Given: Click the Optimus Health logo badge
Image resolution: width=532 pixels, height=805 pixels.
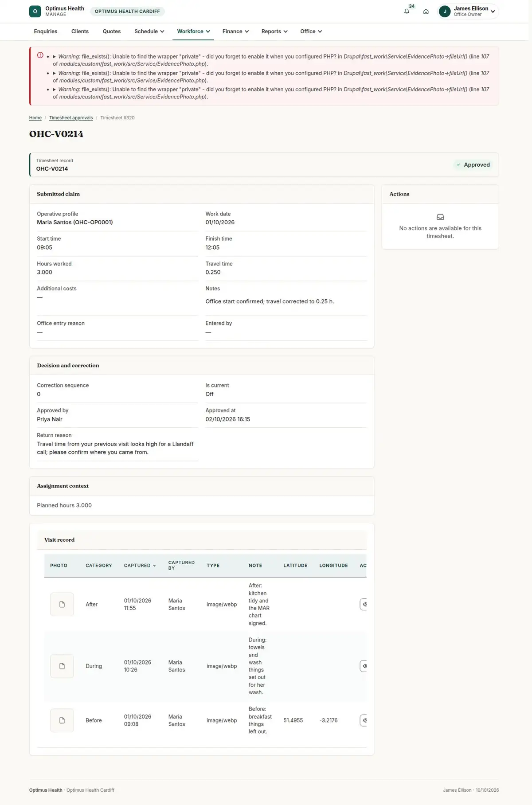Looking at the screenshot, I should (35, 12).
